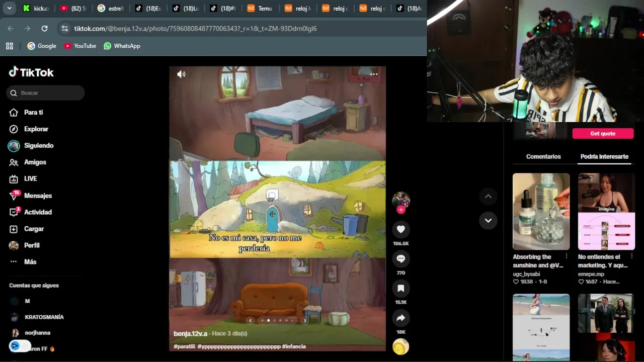Open browser tab list dropdown
Screen dimensions: 644x362
[11, 8]
